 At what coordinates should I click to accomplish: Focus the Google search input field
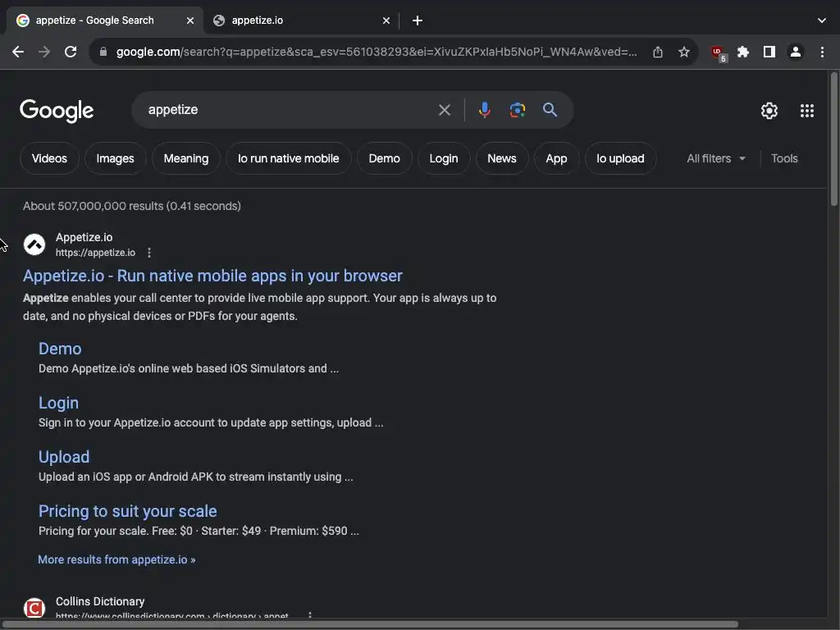pos(290,110)
